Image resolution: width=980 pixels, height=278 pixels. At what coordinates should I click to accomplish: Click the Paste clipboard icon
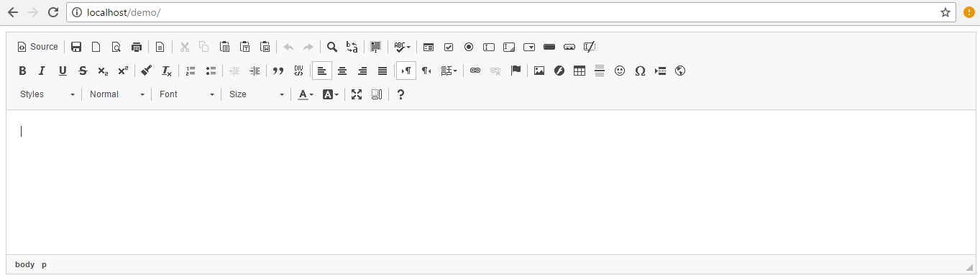pyautogui.click(x=224, y=47)
